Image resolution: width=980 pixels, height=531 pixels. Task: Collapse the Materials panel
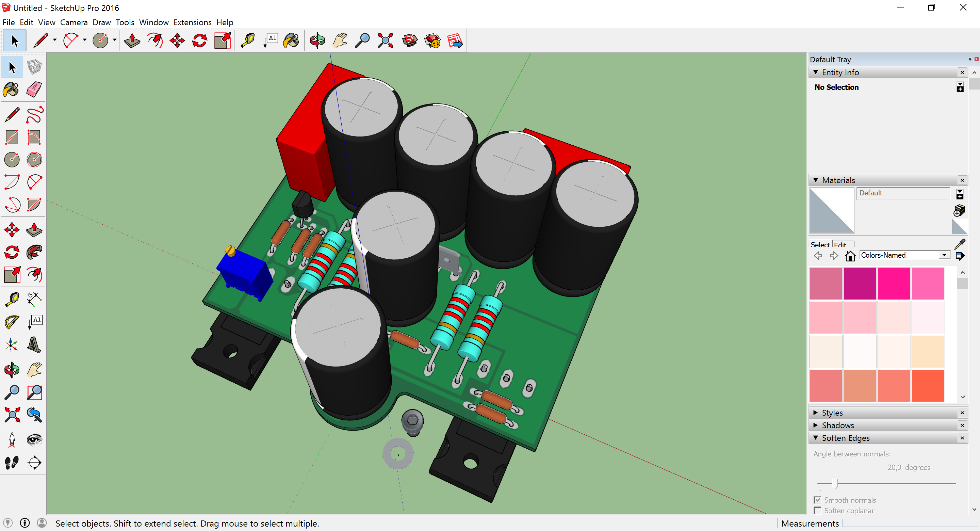click(x=816, y=180)
